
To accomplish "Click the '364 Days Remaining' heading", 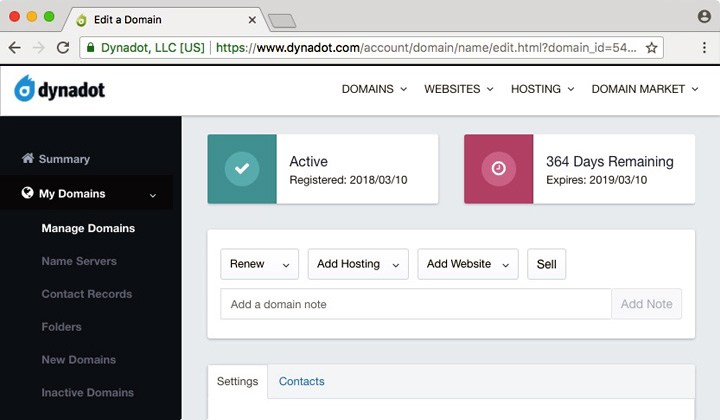I will click(x=610, y=161).
